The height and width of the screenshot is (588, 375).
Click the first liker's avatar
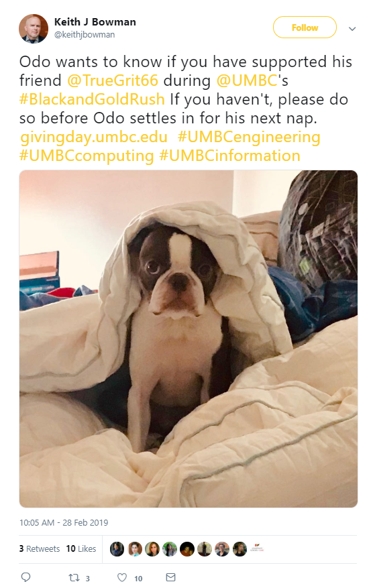[x=117, y=549]
